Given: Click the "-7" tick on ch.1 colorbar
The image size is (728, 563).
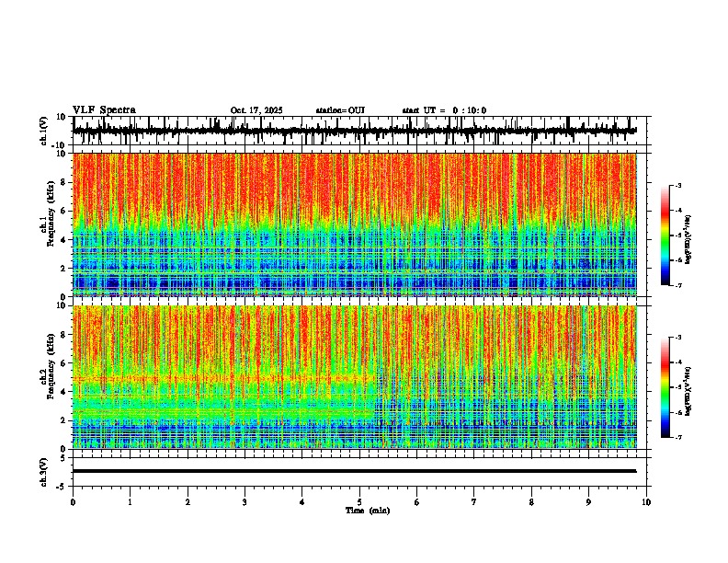Looking at the screenshot, I should [677, 285].
